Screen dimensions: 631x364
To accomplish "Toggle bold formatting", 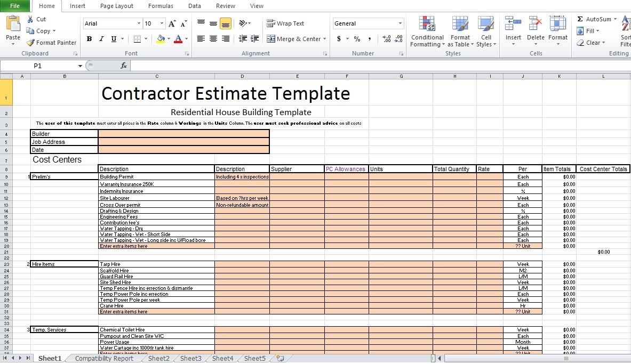I will (x=89, y=39).
